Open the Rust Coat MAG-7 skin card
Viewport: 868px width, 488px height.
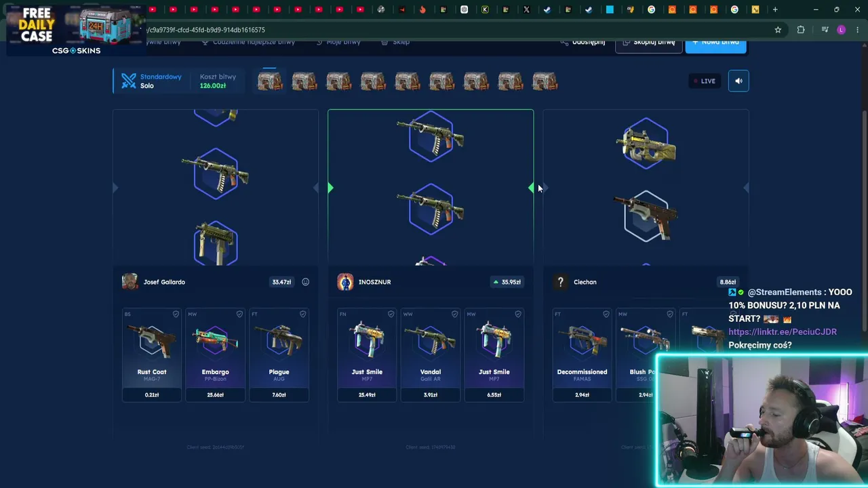coord(152,354)
